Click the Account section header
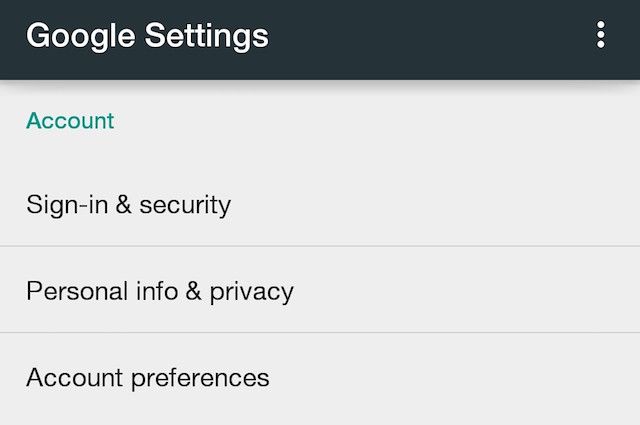This screenshot has height=425, width=640. pos(70,121)
